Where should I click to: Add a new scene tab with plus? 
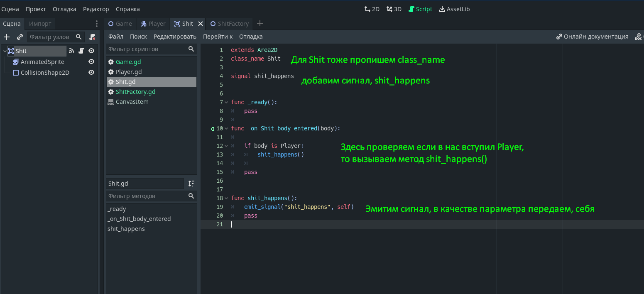tap(260, 24)
